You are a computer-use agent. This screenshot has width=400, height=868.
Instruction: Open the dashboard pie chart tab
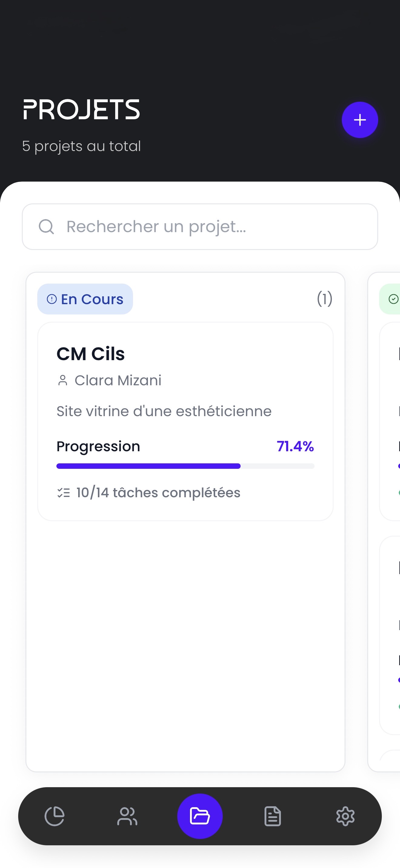pos(54,816)
